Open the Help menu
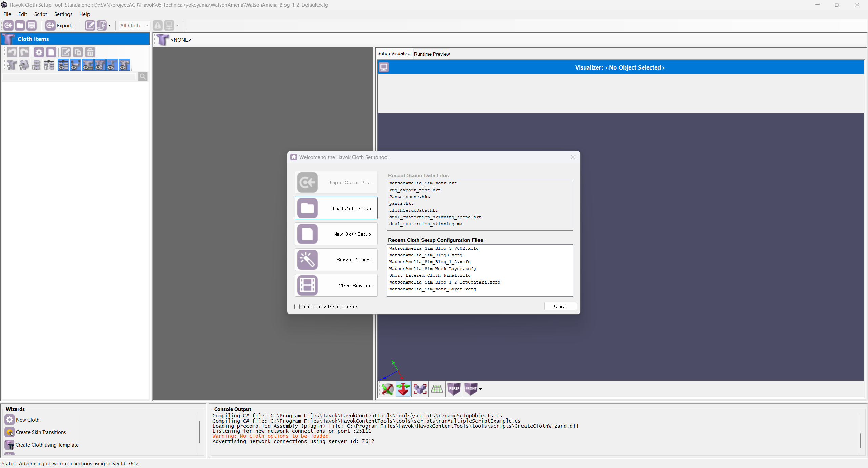This screenshot has width=868, height=468. click(85, 14)
